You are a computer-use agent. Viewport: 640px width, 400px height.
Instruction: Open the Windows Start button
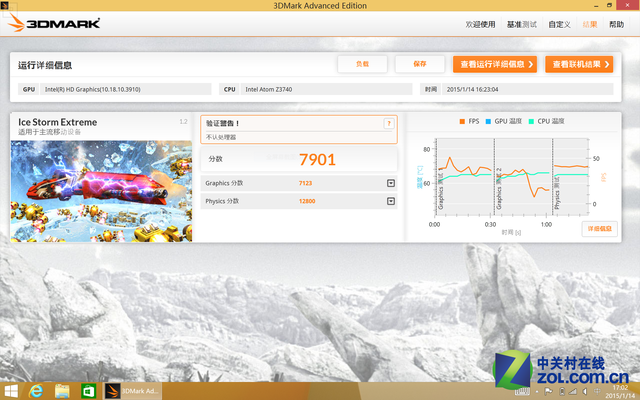[11, 391]
